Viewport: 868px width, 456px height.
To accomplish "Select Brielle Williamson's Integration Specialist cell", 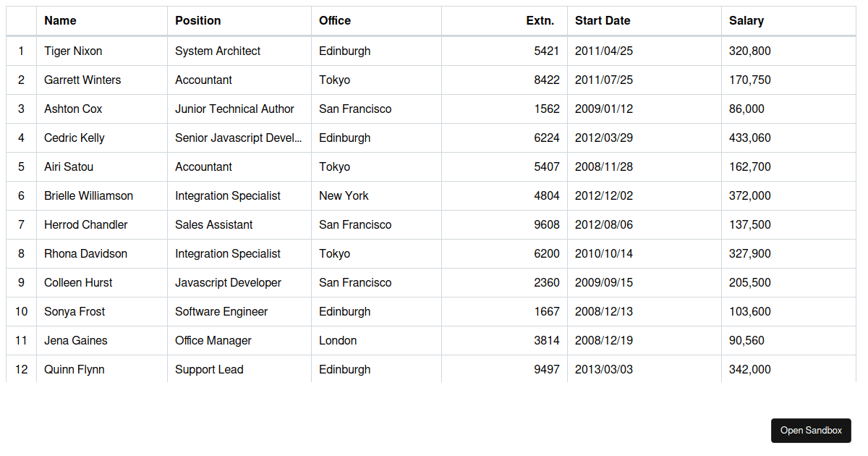I will (x=227, y=195).
